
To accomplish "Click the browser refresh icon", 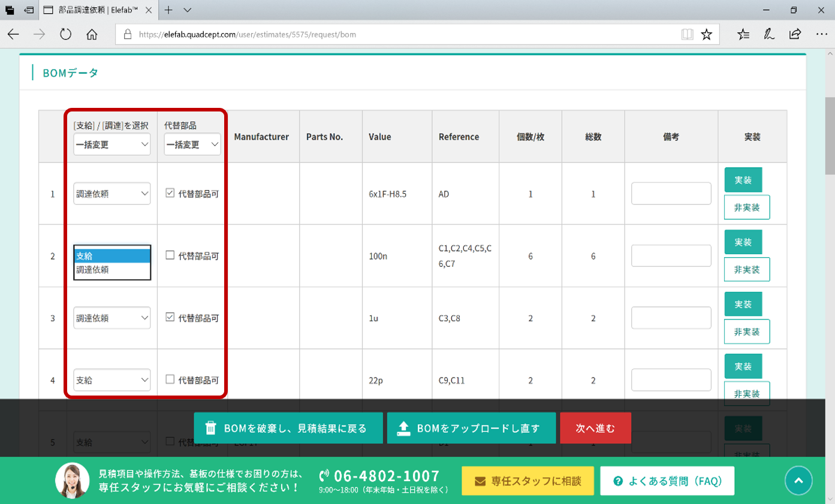I will (66, 34).
